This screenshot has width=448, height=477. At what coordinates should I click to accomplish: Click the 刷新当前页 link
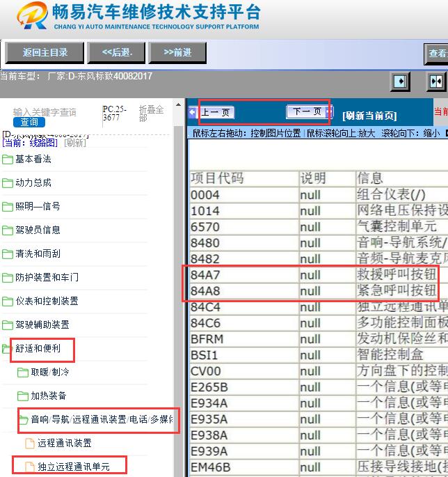[x=369, y=116]
